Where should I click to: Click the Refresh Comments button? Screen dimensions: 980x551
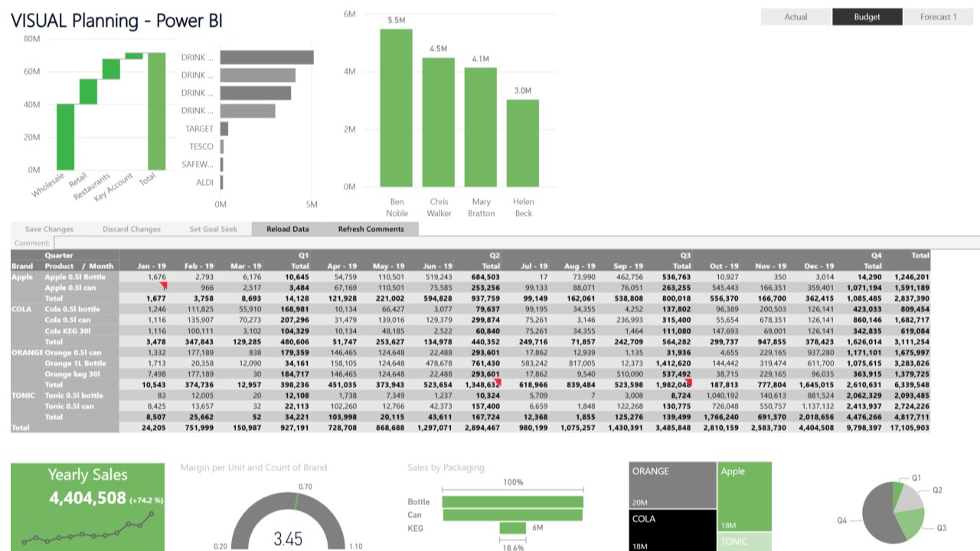click(x=371, y=229)
